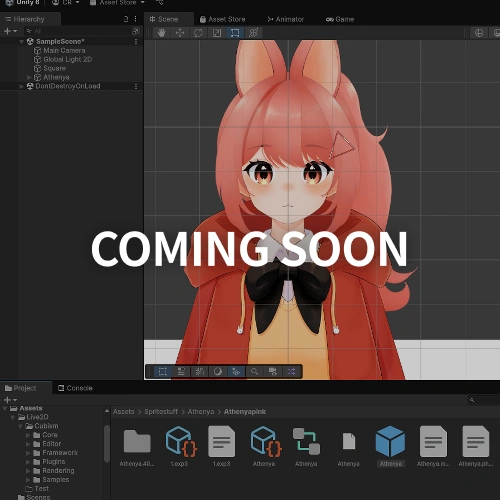Open the Asset Store dropdown in top bar
The width and height of the screenshot is (500, 500).
[x=117, y=3]
